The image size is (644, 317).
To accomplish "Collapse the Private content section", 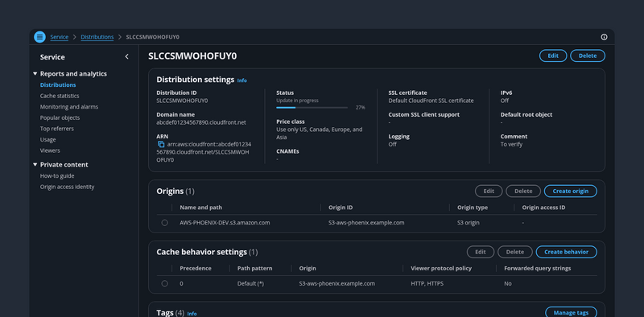I will pos(35,165).
